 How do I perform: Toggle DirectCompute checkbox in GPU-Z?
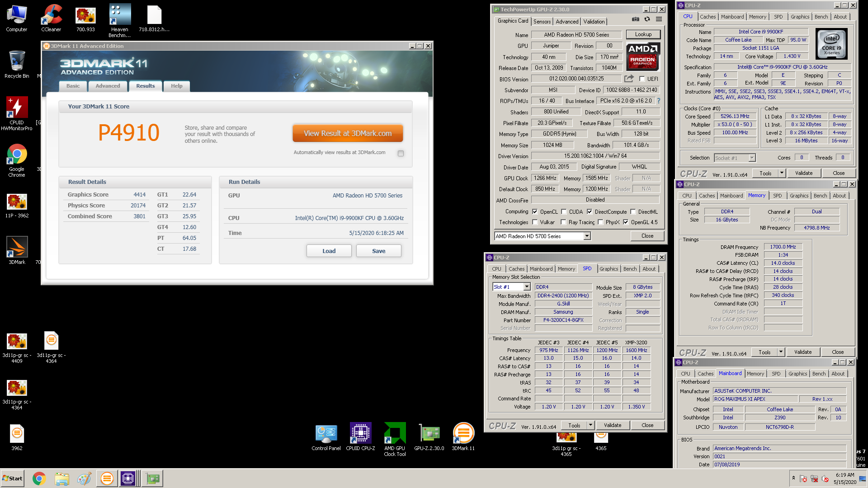tap(590, 211)
